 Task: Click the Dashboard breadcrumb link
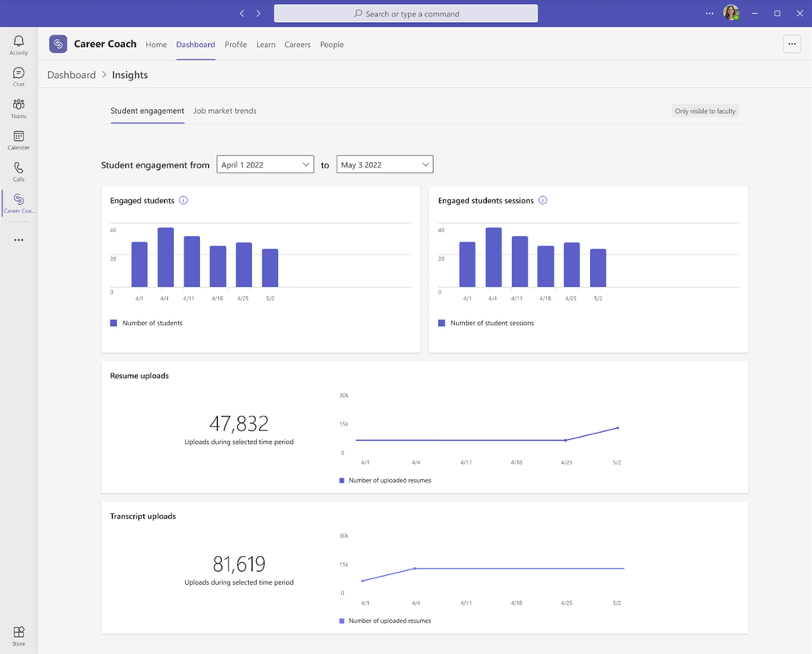coord(72,75)
